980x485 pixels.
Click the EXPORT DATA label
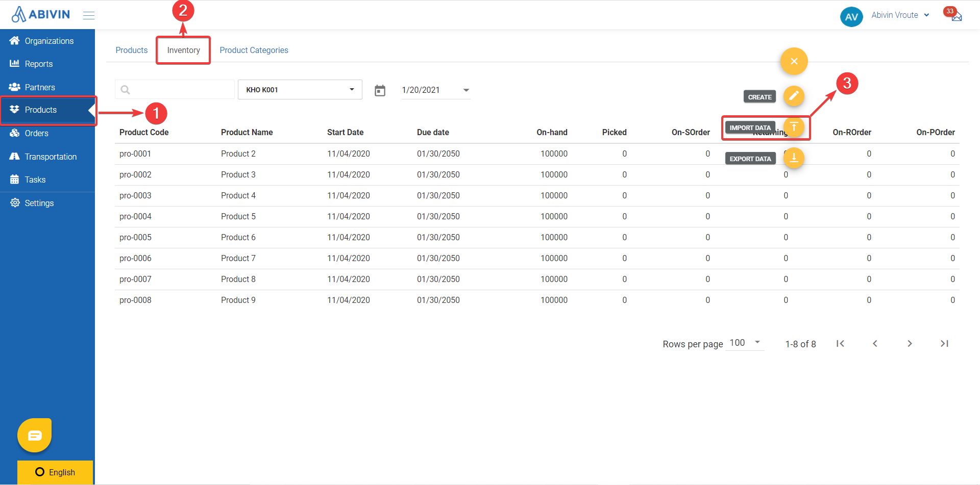750,159
